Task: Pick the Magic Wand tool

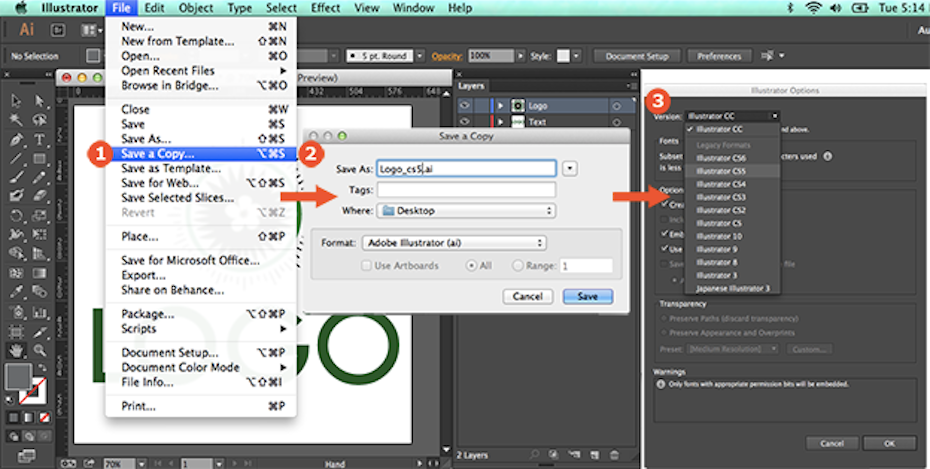Action: 17,119
